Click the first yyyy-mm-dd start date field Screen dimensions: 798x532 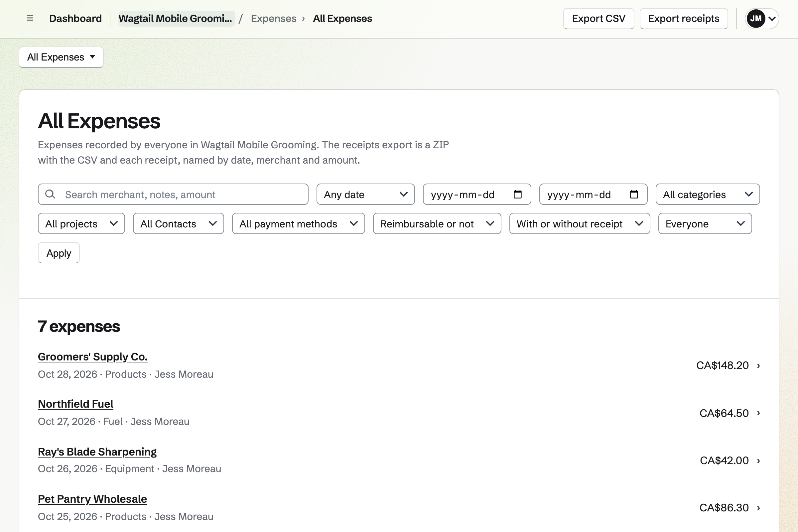(x=477, y=195)
